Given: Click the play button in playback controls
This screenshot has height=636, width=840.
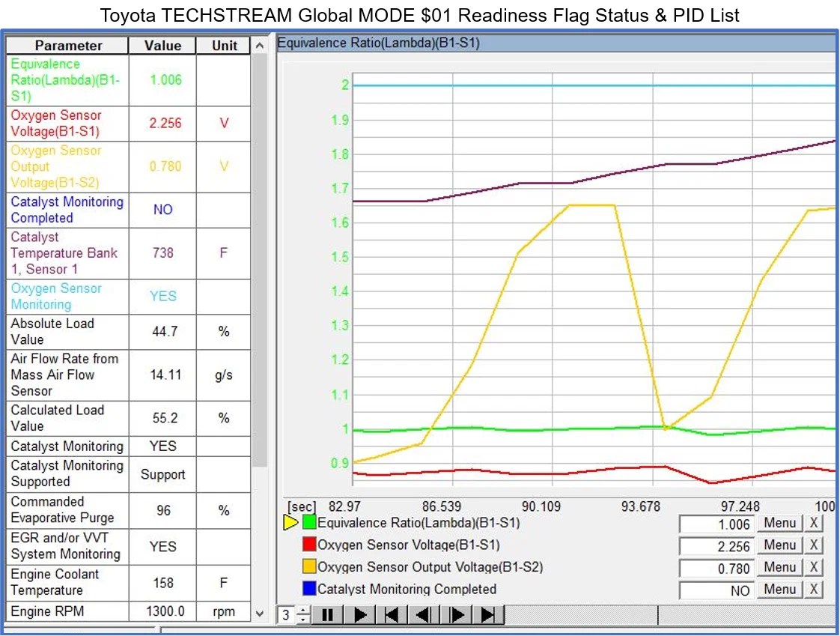Looking at the screenshot, I should [359, 614].
